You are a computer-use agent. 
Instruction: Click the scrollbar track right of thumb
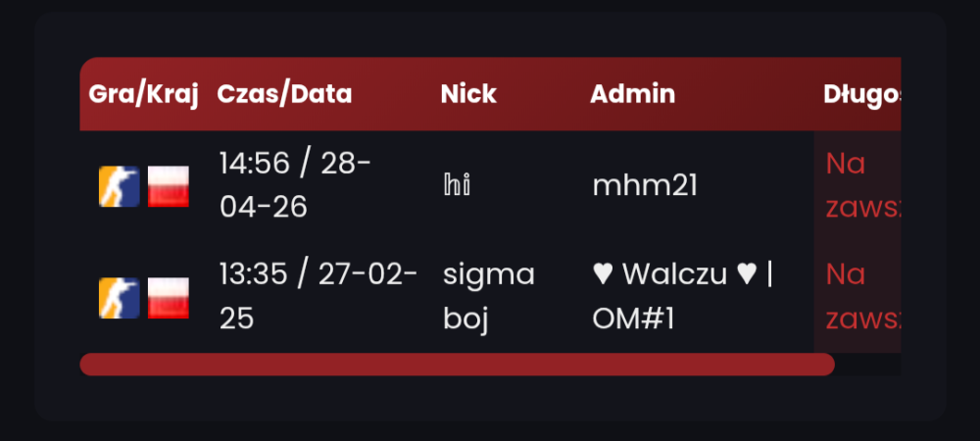point(868,365)
